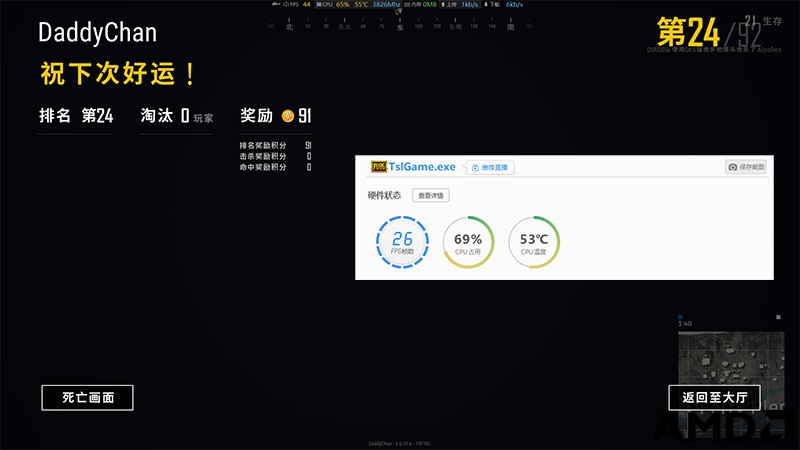Click the 北 north marker on compass
Viewport: 800px width, 450px height.
tap(289, 27)
